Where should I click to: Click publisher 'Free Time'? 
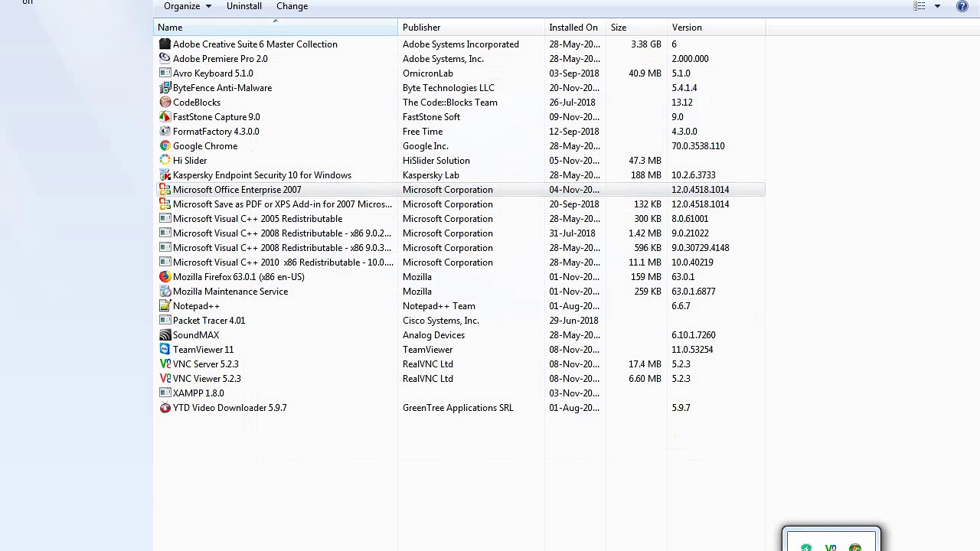coord(423,132)
